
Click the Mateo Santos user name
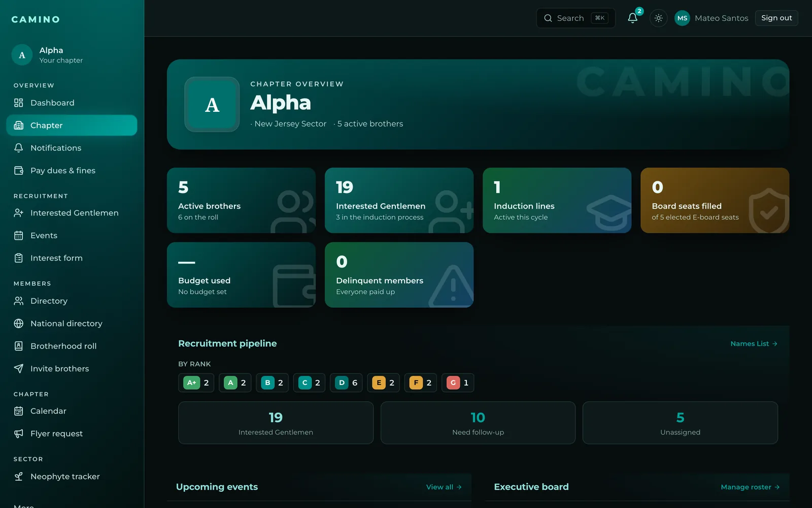tap(721, 18)
